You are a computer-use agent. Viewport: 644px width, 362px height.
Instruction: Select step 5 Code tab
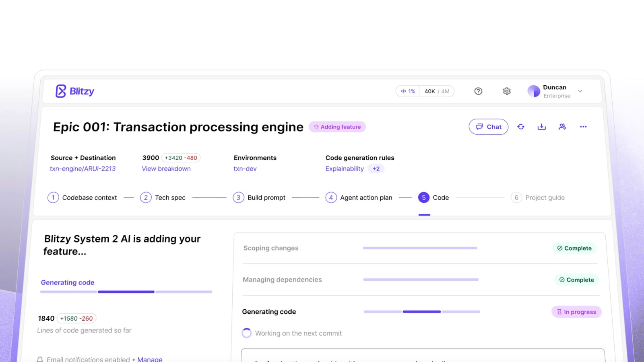pos(433,197)
